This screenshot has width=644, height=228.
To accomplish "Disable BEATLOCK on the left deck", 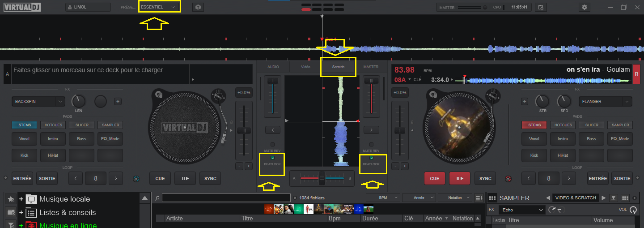I will click(272, 158).
